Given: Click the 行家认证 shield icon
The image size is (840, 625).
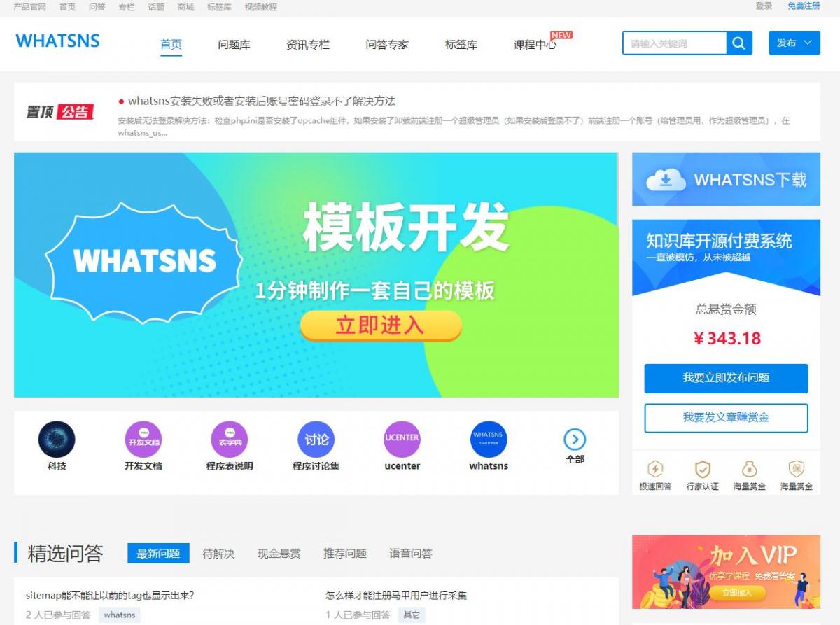Looking at the screenshot, I should [x=702, y=469].
